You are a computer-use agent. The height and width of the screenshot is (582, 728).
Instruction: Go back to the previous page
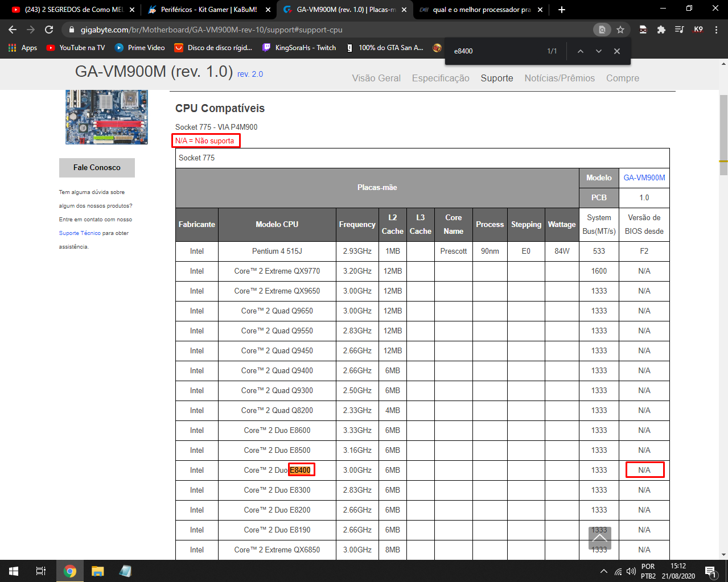[13, 30]
